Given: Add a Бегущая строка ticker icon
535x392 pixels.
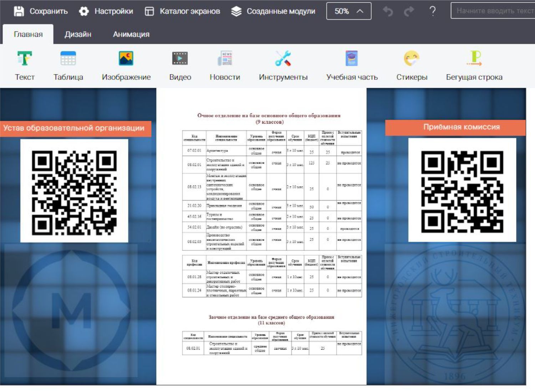Looking at the screenshot, I should [474, 58].
